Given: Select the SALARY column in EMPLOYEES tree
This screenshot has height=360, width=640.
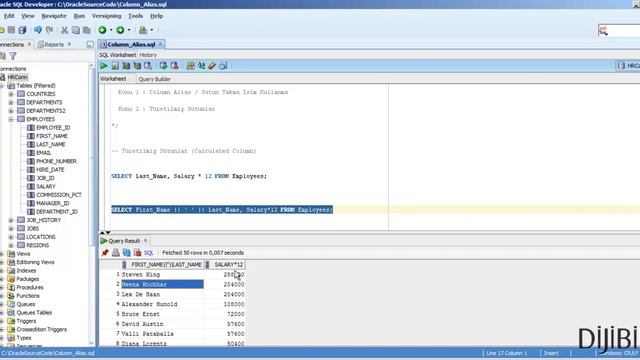Looking at the screenshot, I should click(x=46, y=186).
